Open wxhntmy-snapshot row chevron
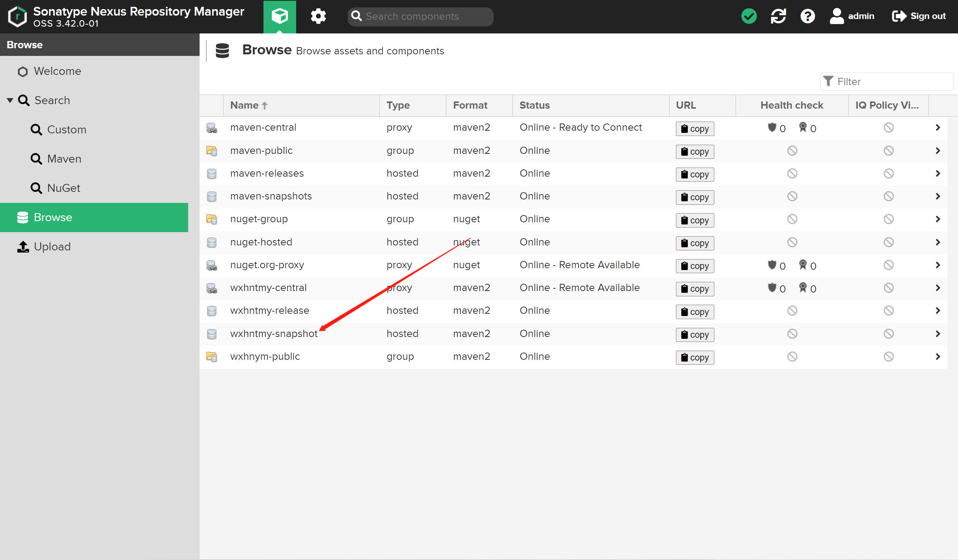 937,334
